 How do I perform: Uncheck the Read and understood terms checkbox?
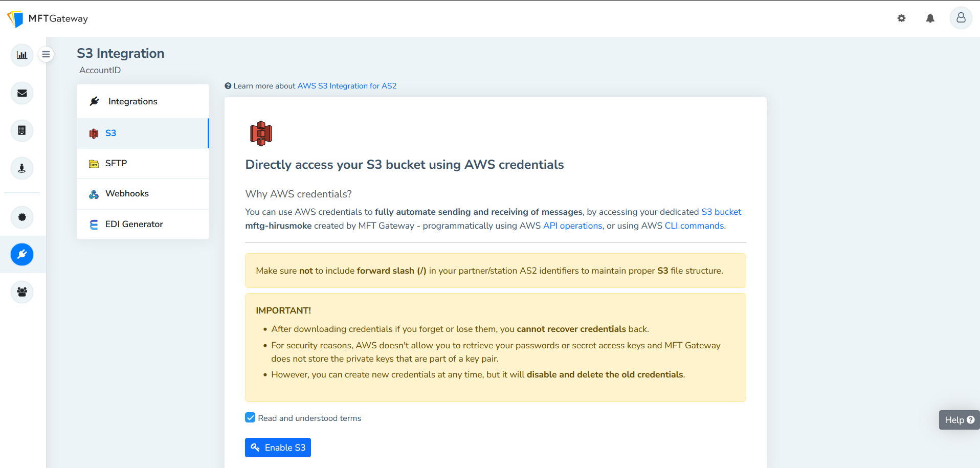click(x=250, y=418)
